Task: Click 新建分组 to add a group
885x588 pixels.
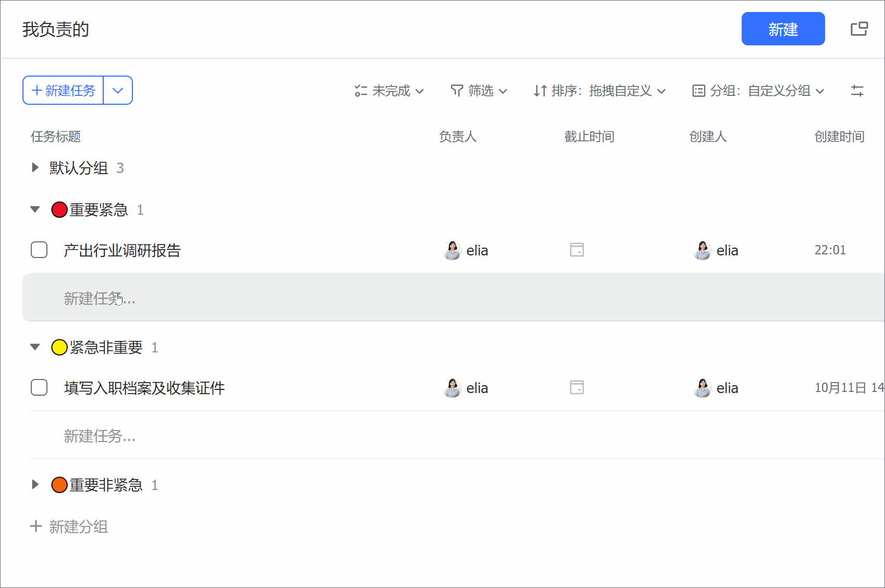Action: click(x=68, y=526)
